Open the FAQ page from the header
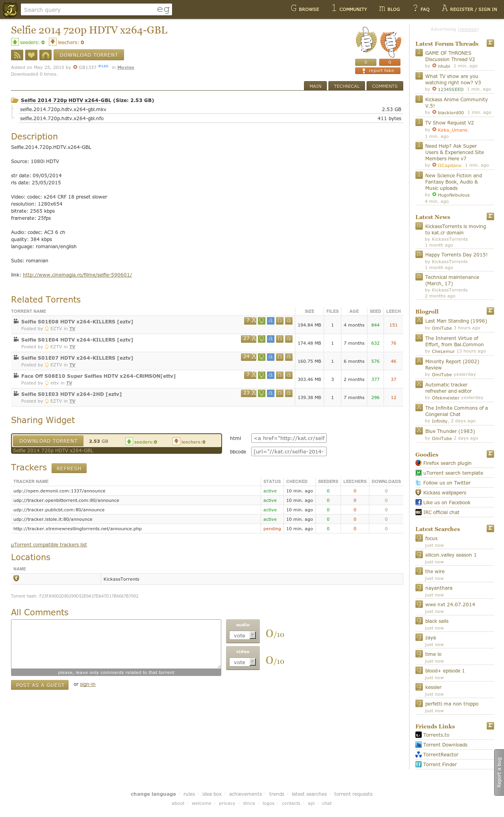The image size is (504, 817). 421,9
